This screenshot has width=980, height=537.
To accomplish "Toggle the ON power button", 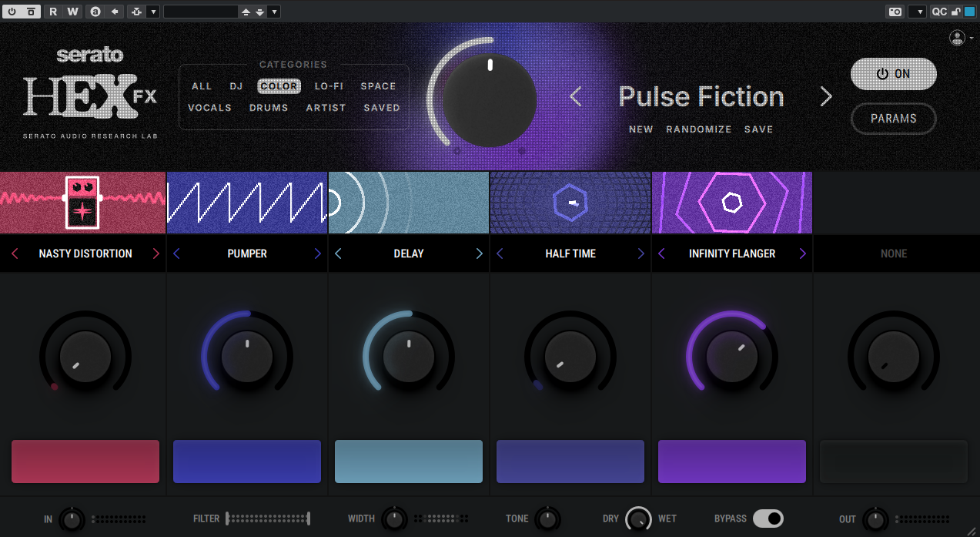I will [x=894, y=74].
